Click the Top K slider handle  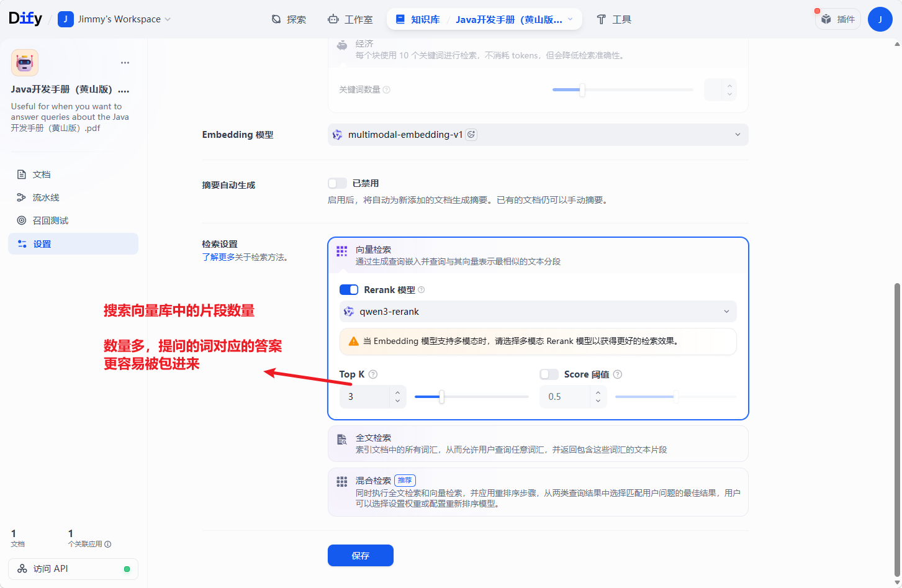pyautogui.click(x=442, y=397)
